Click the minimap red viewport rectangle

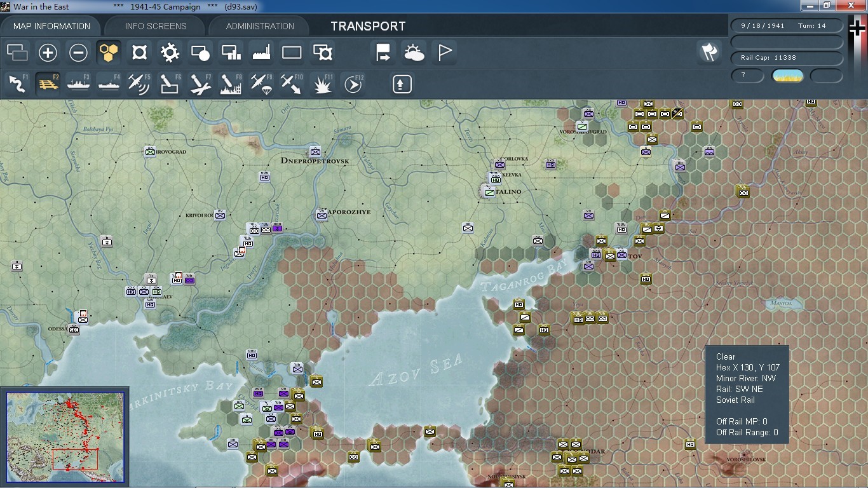click(x=75, y=459)
